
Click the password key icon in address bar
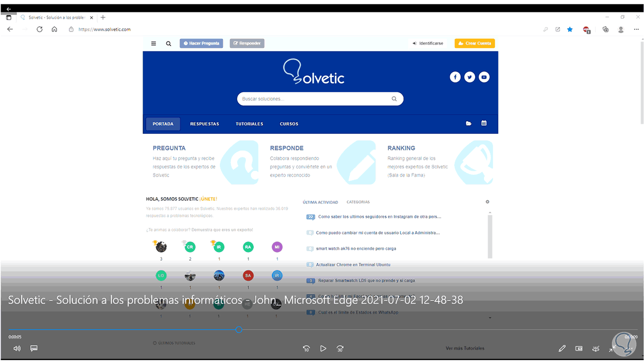pyautogui.click(x=545, y=29)
